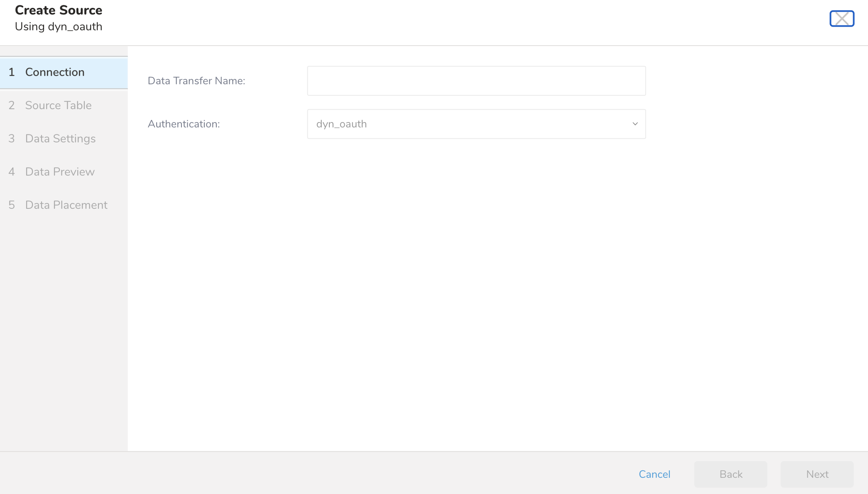Viewport: 868px width, 494px height.
Task: Click the chevron arrow in the Authentication field
Action: 635,124
